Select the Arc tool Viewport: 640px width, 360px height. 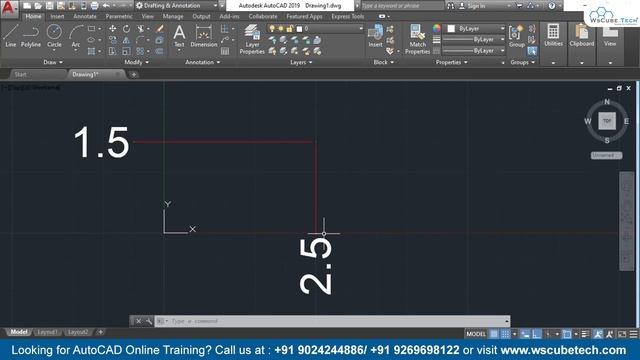point(76,36)
